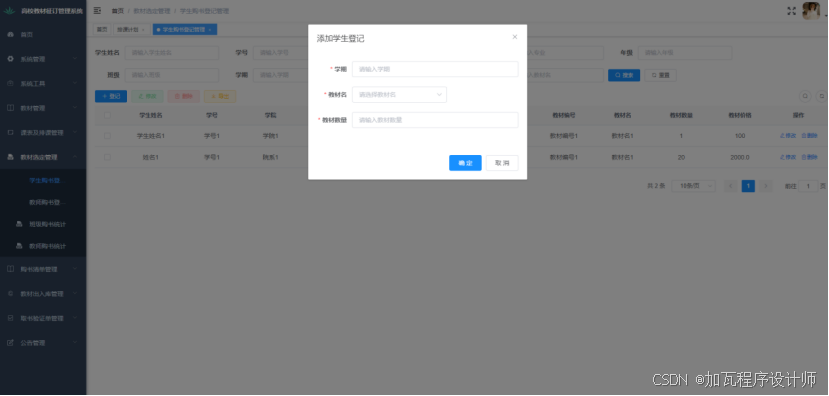This screenshot has height=396, width=829.
Task: Toggle the sidebar collapse hamburger icon
Action: (97, 11)
